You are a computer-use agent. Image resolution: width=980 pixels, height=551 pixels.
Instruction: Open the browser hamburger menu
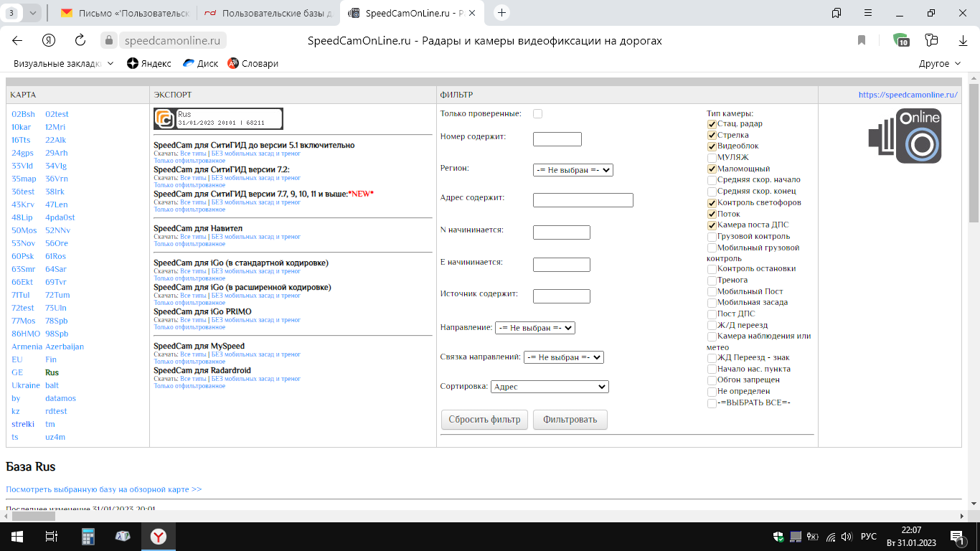pos(868,13)
